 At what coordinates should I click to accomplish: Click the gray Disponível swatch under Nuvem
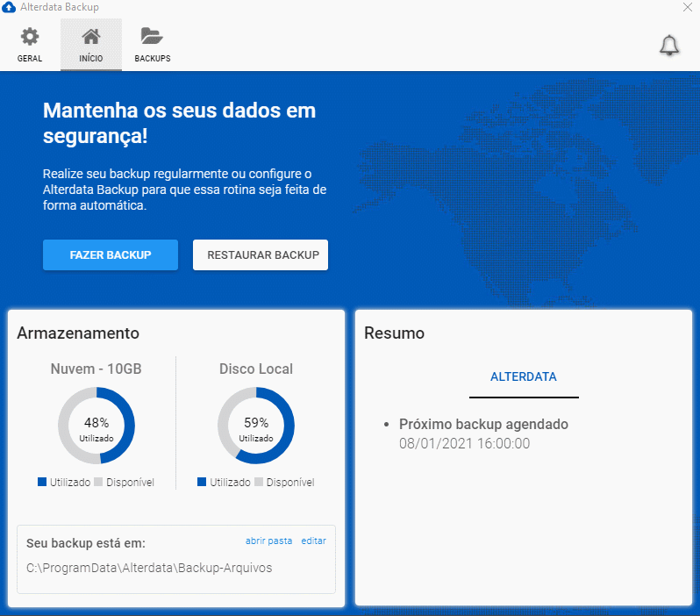point(98,482)
